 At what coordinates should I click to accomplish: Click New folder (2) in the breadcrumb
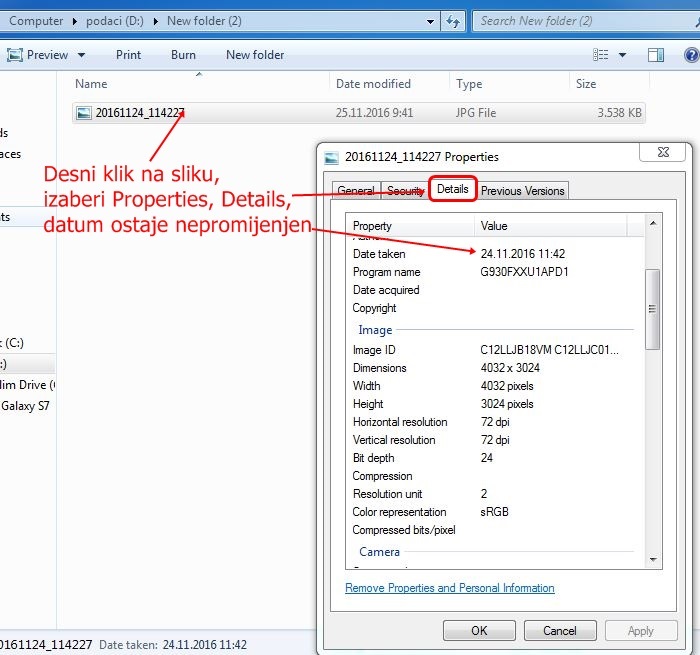click(204, 21)
